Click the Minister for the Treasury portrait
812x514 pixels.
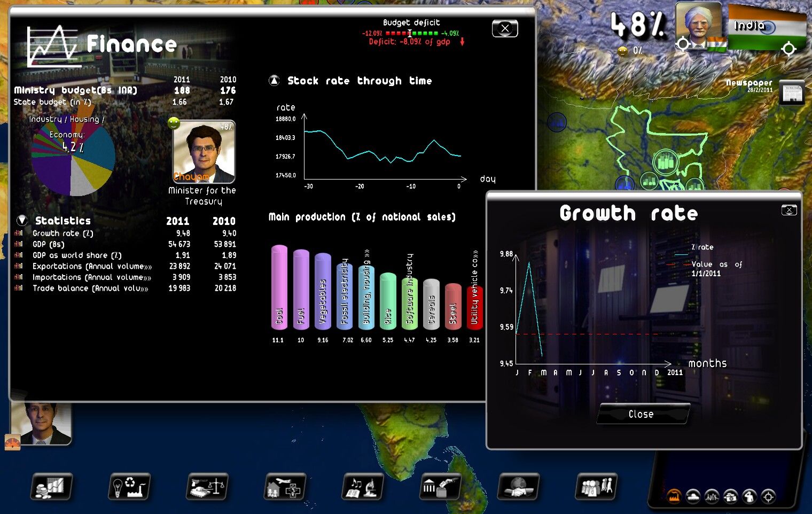tap(204, 152)
